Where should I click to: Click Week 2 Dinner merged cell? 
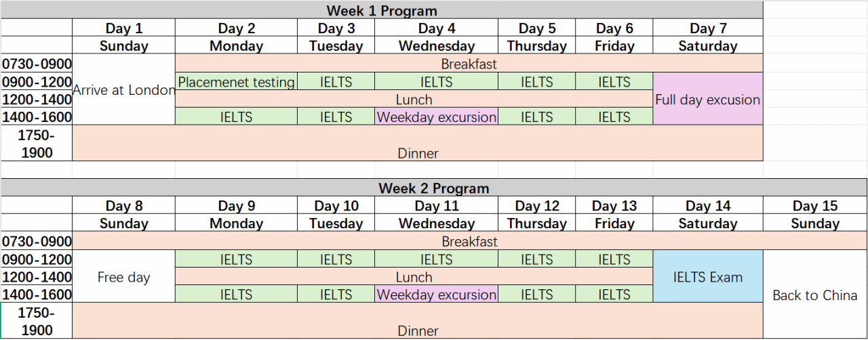[418, 321]
